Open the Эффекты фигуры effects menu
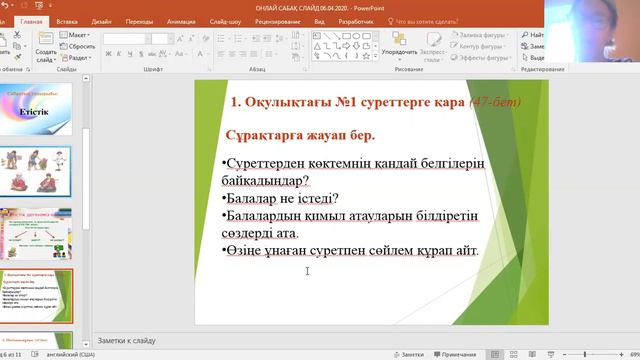 click(x=481, y=58)
